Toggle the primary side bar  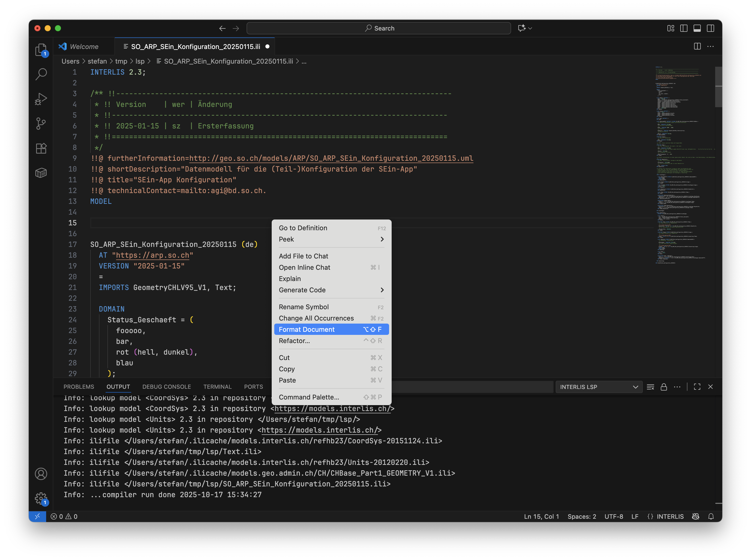684,28
